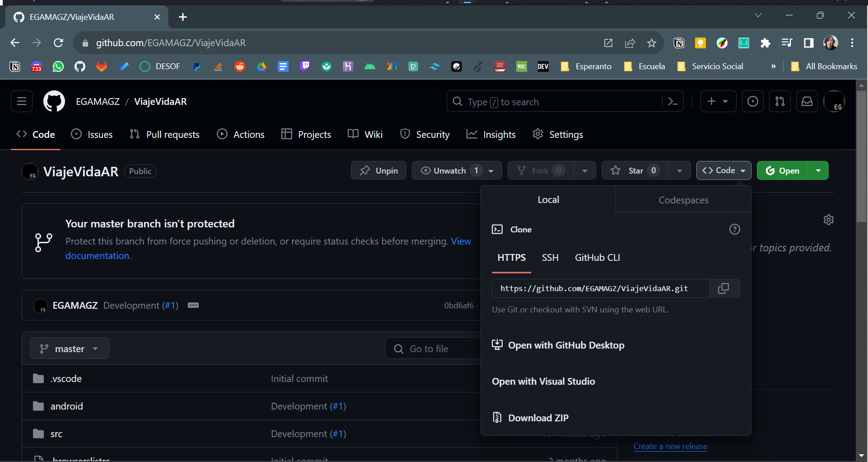Open the GitHub homepage logo
The height and width of the screenshot is (462, 868).
coord(54,101)
